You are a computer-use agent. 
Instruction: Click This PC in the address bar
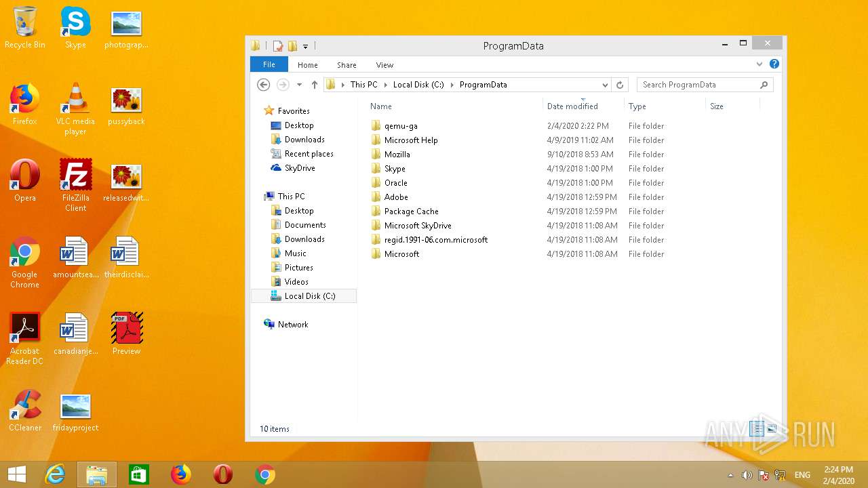click(x=363, y=85)
